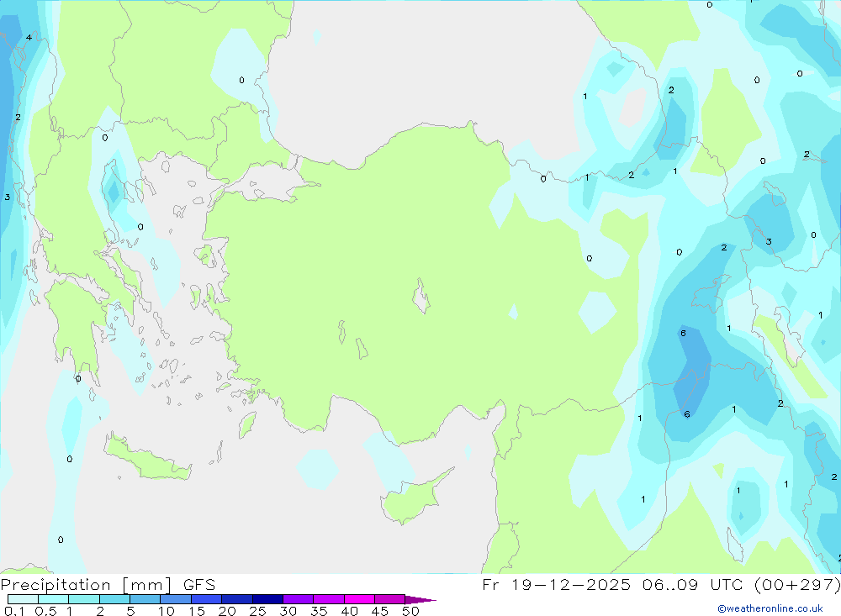The height and width of the screenshot is (616, 841).
Task: Click the 0.1–0.5 mm lightest cyan legend swatch
Action: coord(23,599)
